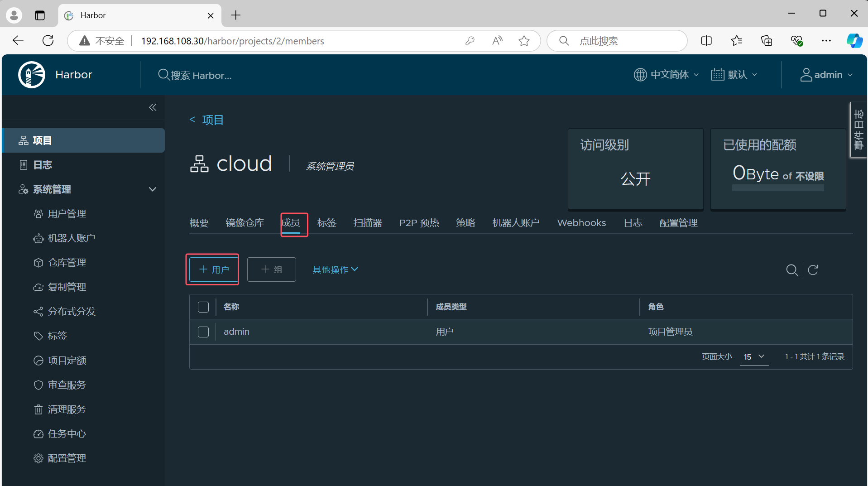Tick the admin row checkbox
The height and width of the screenshot is (486, 868).
(x=203, y=332)
